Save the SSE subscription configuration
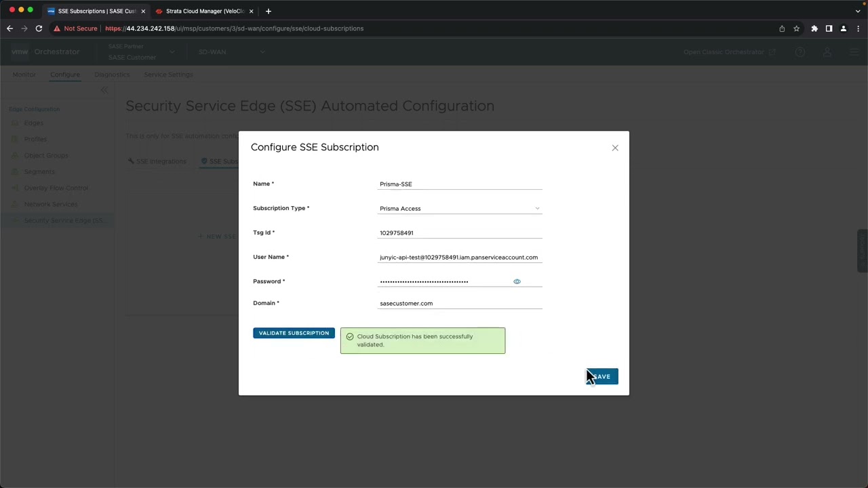This screenshot has height=488, width=868. [601, 376]
